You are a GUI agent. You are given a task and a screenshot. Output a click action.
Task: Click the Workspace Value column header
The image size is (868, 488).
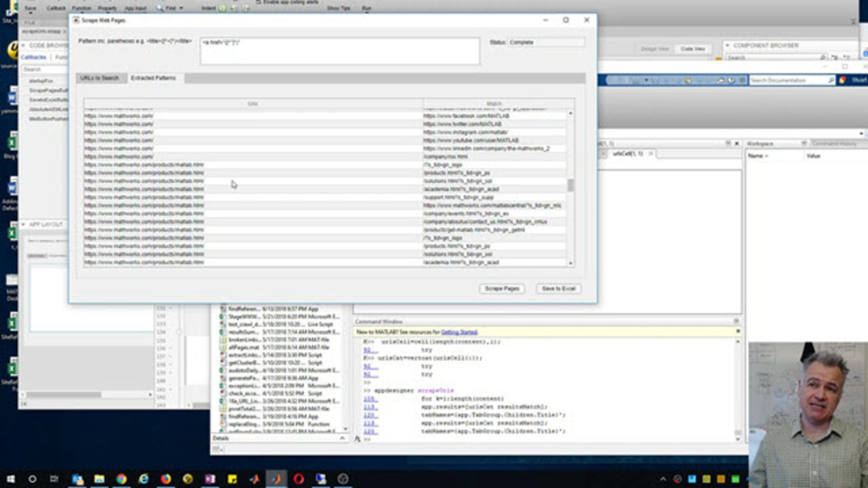[813, 156]
